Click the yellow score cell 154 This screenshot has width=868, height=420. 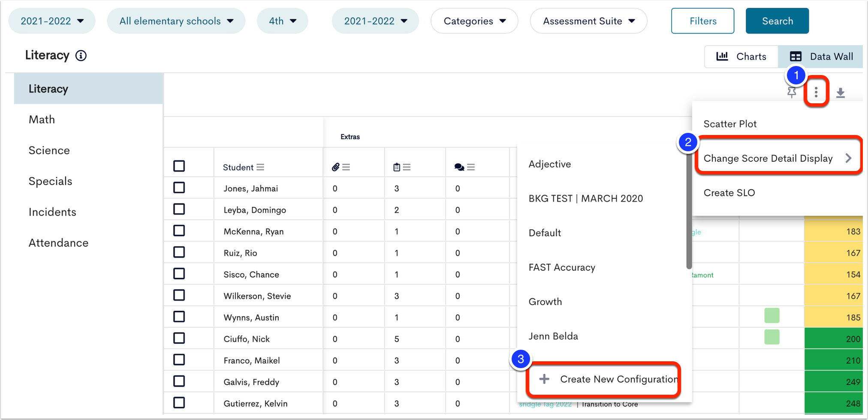(833, 274)
